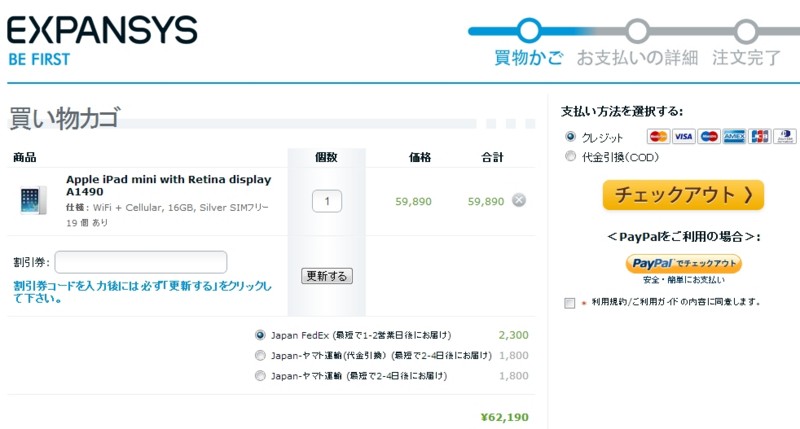Viewport: 800px width, 429px height.
Task: Click the 買物かご step label
Action: pos(529,57)
